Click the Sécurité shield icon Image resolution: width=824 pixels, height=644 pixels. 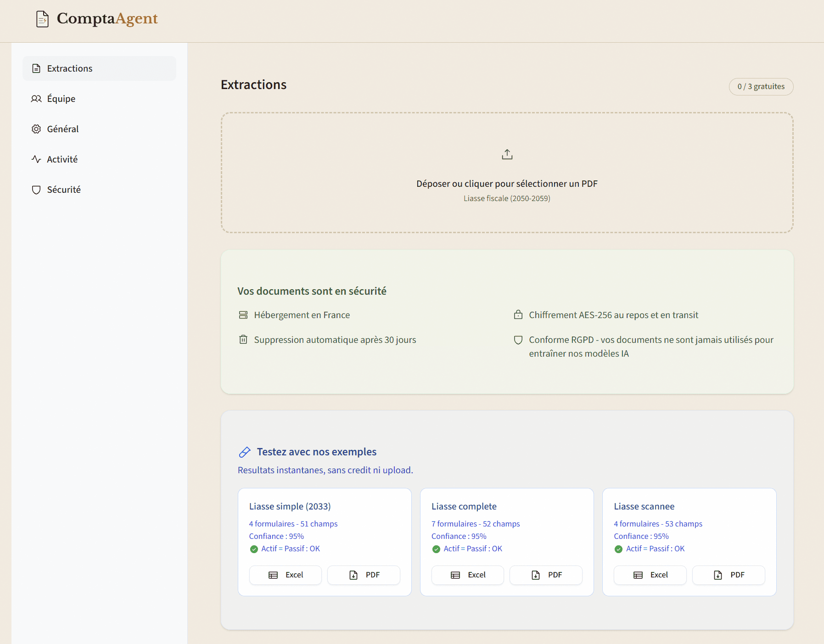point(36,189)
